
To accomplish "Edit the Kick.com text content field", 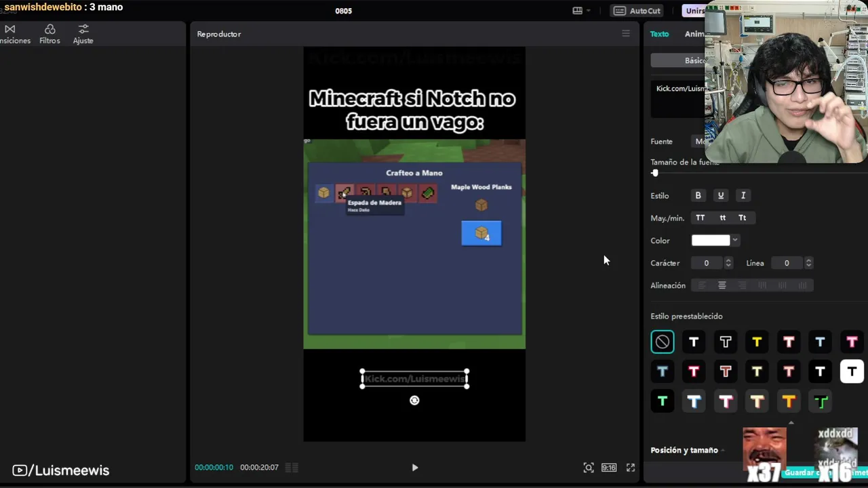I will (x=678, y=99).
